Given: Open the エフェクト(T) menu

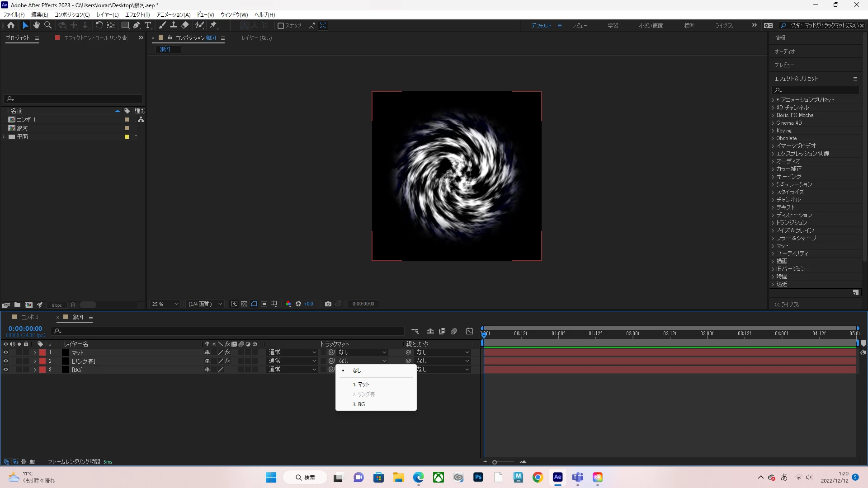Looking at the screenshot, I should click(137, 14).
